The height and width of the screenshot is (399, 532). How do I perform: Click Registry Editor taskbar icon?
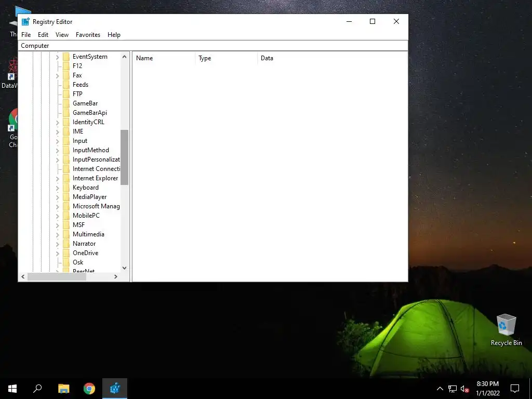click(115, 389)
